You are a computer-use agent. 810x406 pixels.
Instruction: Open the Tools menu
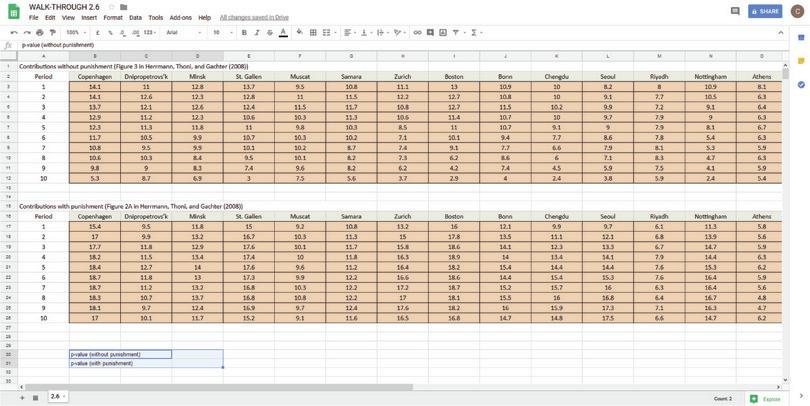point(155,18)
